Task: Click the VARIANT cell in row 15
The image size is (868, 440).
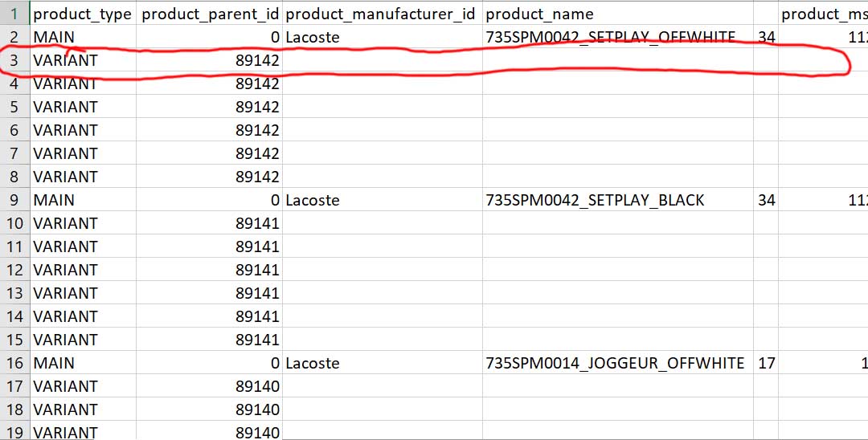Action: point(83,340)
